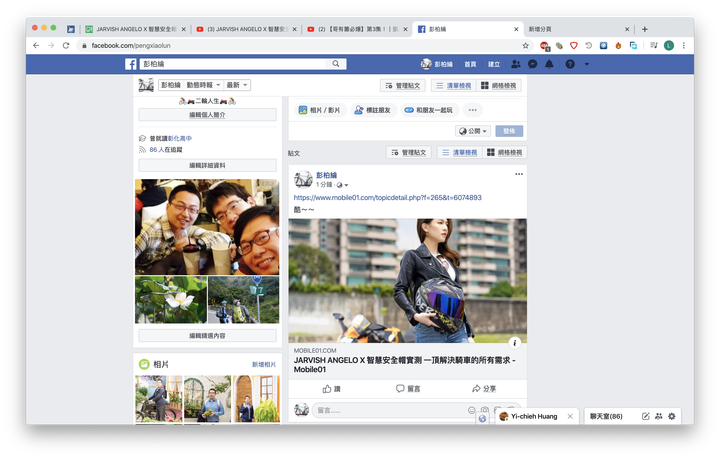Click 管理貼文 button in the 貼文 section
The width and height of the screenshot is (720, 459).
coord(409,152)
